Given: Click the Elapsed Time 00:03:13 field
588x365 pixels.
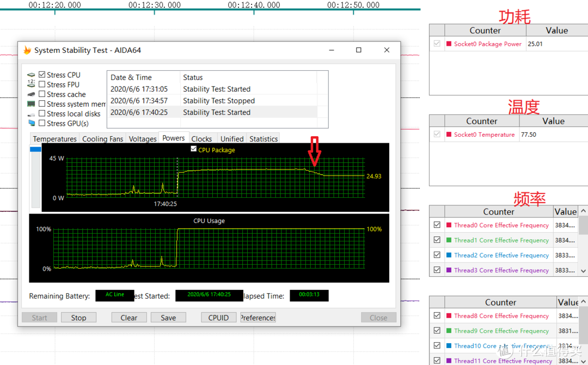Looking at the screenshot, I should [x=309, y=295].
